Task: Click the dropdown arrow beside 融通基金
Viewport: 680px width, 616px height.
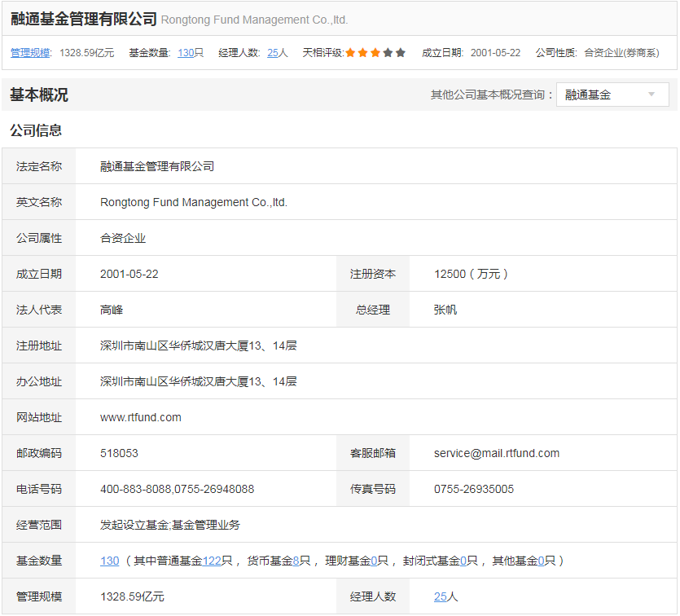Action: tap(651, 95)
